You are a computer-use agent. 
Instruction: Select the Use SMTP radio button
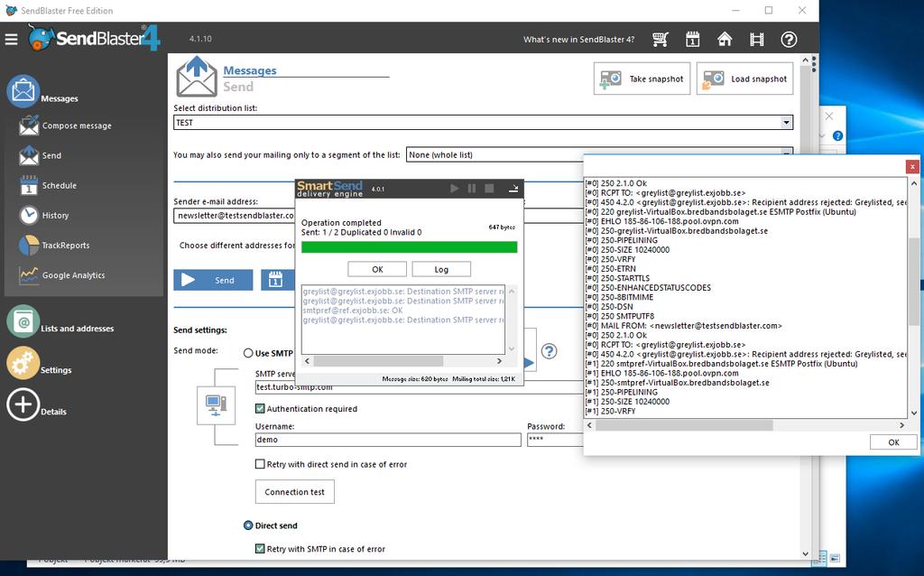tap(248, 353)
